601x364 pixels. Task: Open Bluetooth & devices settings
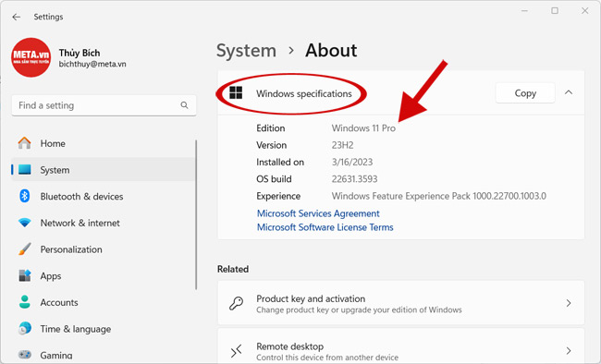104,196
